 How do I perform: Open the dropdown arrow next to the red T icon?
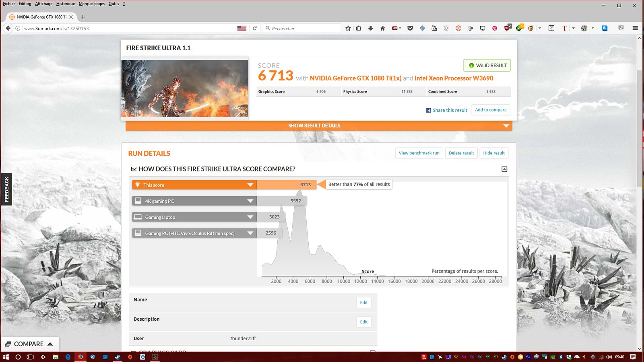tap(573, 28)
